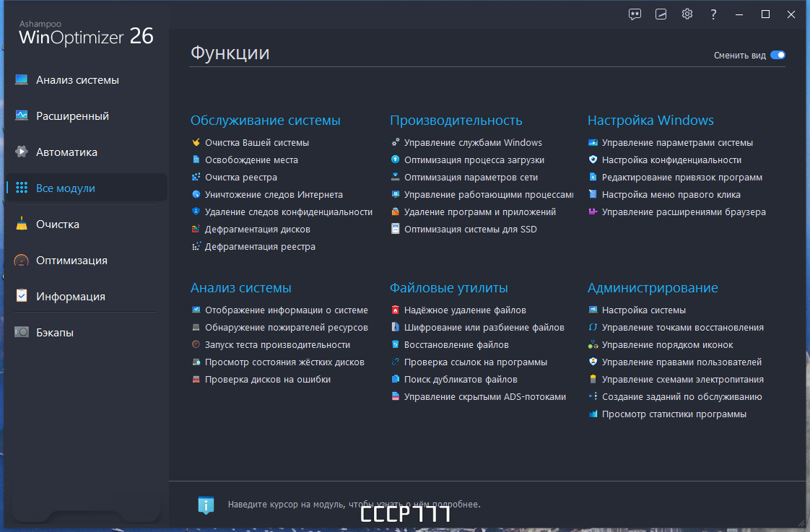The height and width of the screenshot is (532, 810).
Task: Click icon beside 'Оптимизация системы для SSD'
Action: tap(395, 229)
